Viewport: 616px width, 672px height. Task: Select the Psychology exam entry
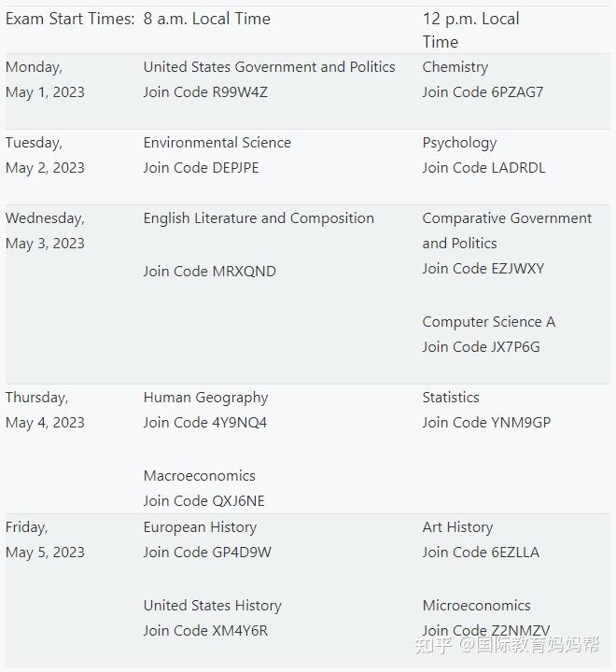point(459,143)
